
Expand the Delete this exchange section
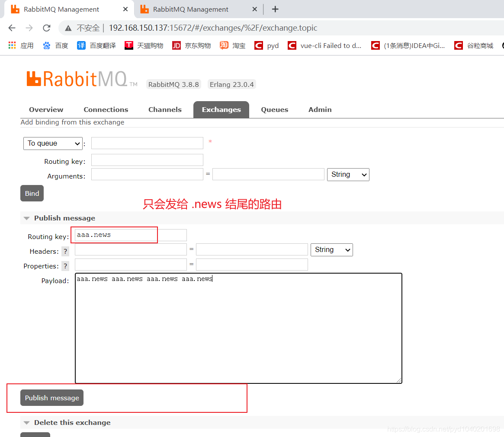[72, 423]
